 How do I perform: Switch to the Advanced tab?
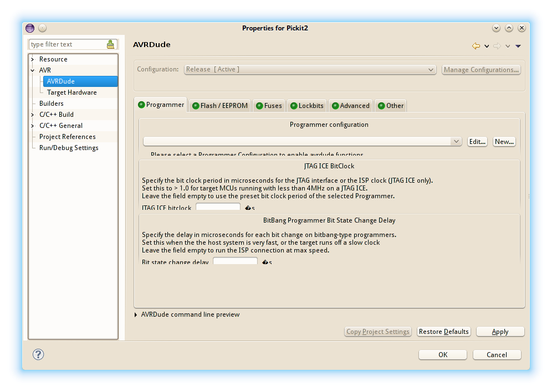click(x=351, y=105)
